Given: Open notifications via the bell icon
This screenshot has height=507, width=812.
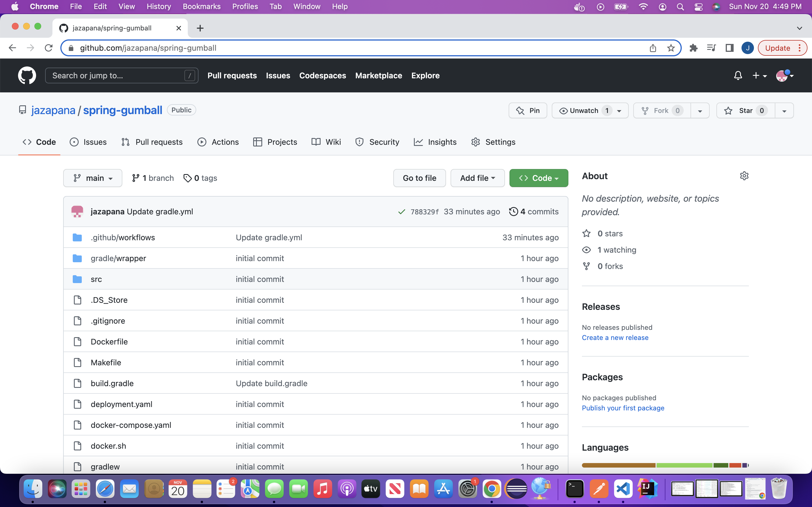Looking at the screenshot, I should 738,75.
